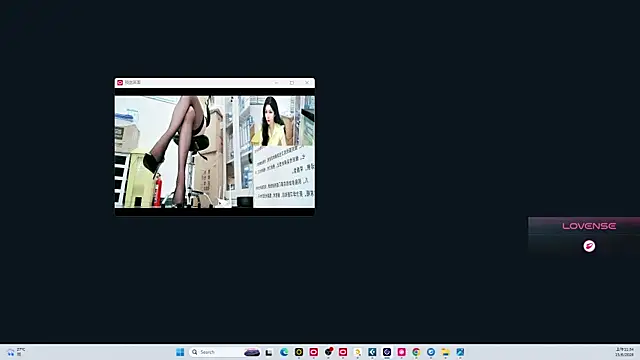Maximize the video preview window
640x360 pixels.
tap(292, 82)
